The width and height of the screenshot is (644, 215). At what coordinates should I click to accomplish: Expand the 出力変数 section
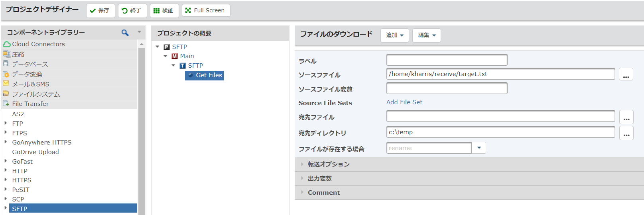(x=469, y=178)
